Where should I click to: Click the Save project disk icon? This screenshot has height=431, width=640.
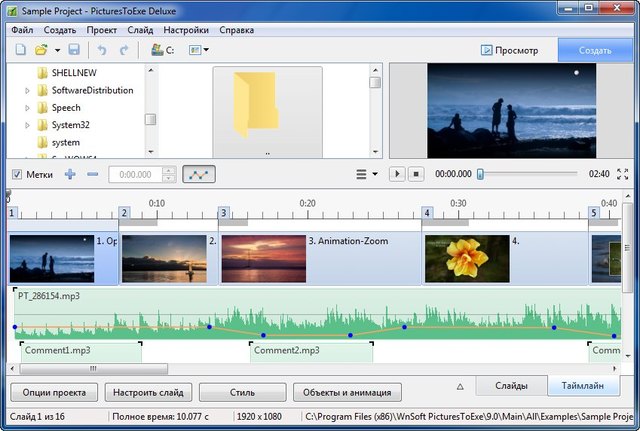(x=74, y=49)
